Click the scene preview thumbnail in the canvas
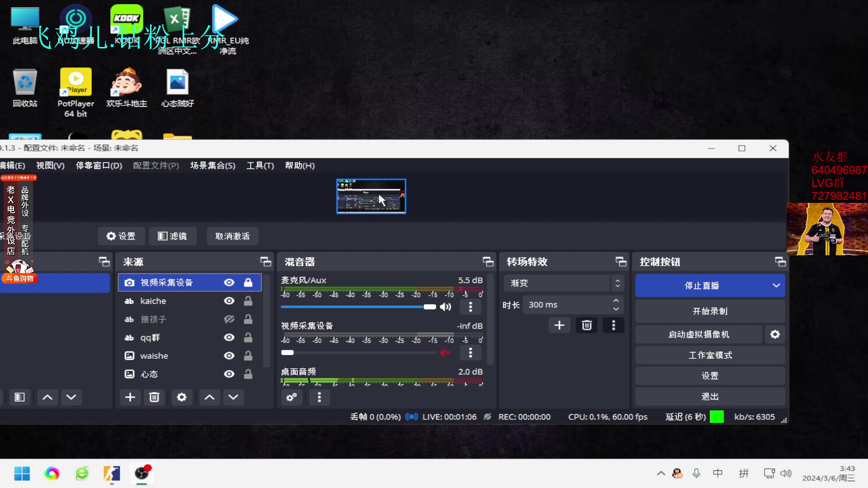868x488 pixels. [x=371, y=196]
